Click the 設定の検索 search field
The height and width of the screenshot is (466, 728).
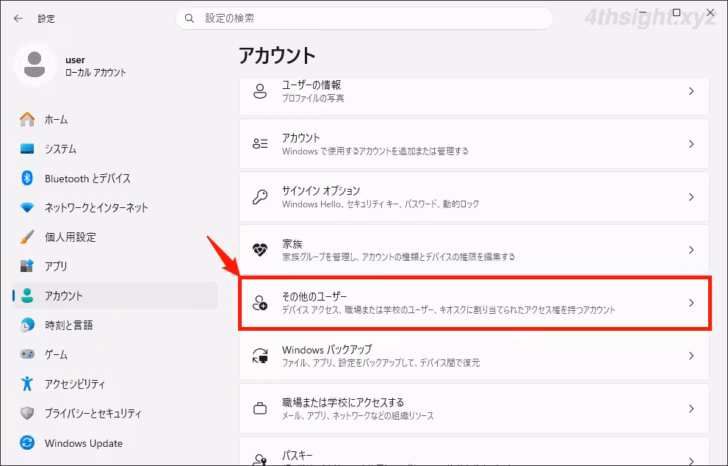point(364,19)
